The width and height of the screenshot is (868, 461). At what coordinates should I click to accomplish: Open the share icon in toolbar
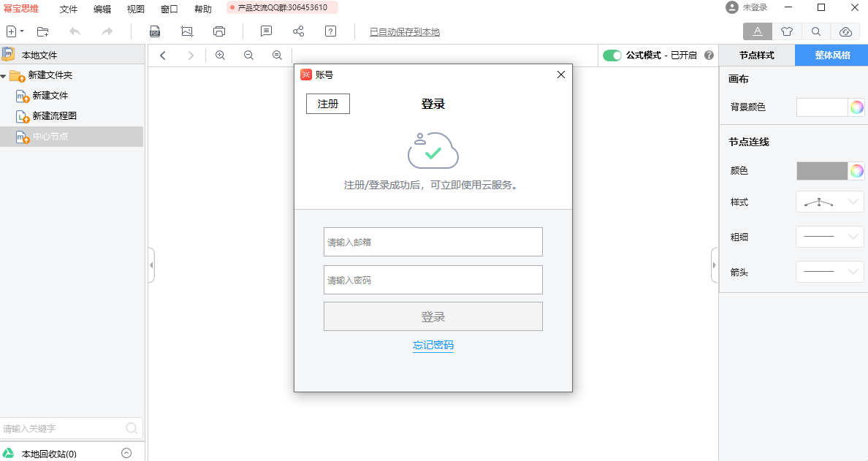[298, 31]
